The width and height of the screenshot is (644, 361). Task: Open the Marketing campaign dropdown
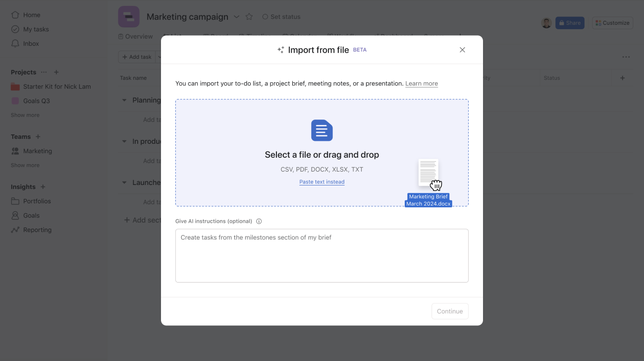coord(236,16)
